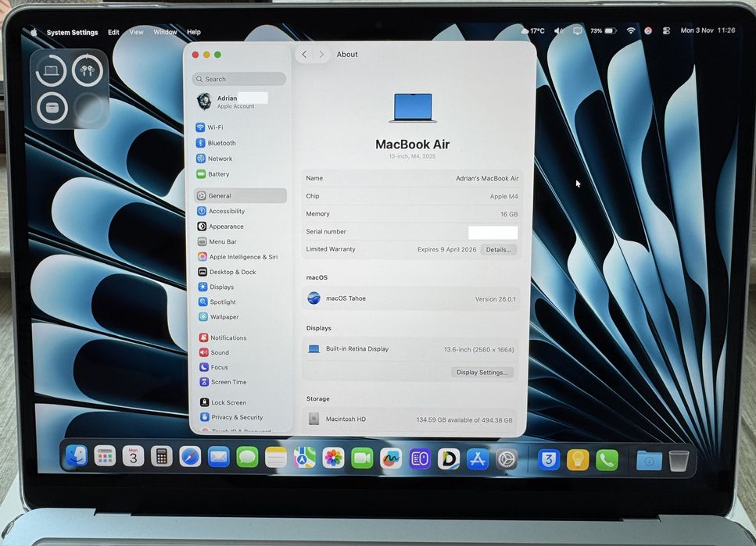Click the Built-in Retina Display row
This screenshot has height=546, width=756.
tap(410, 349)
